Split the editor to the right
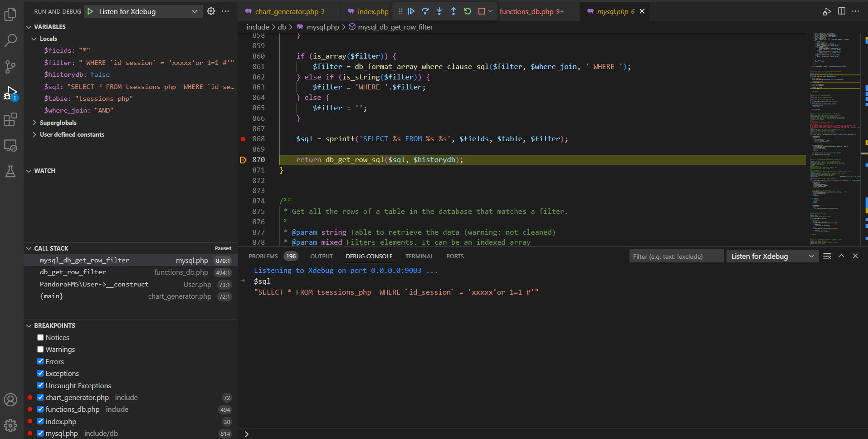868x439 pixels. point(842,11)
